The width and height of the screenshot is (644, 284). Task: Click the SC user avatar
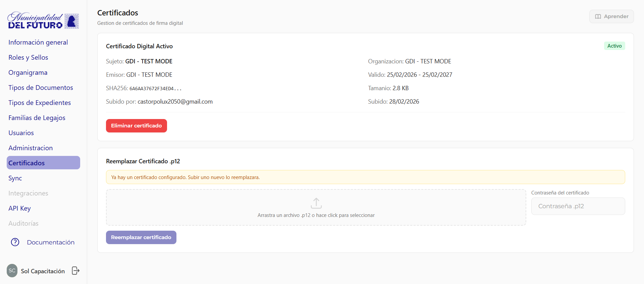tap(12, 271)
